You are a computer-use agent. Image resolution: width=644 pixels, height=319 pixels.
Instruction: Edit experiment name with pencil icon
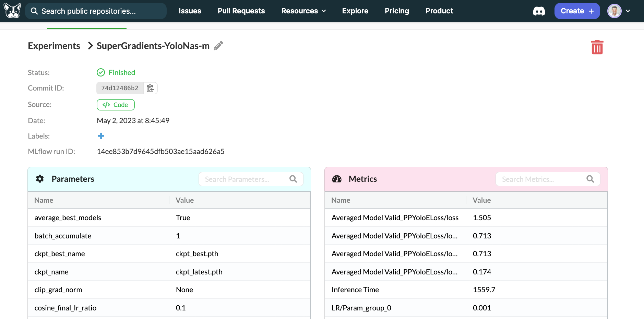(218, 46)
